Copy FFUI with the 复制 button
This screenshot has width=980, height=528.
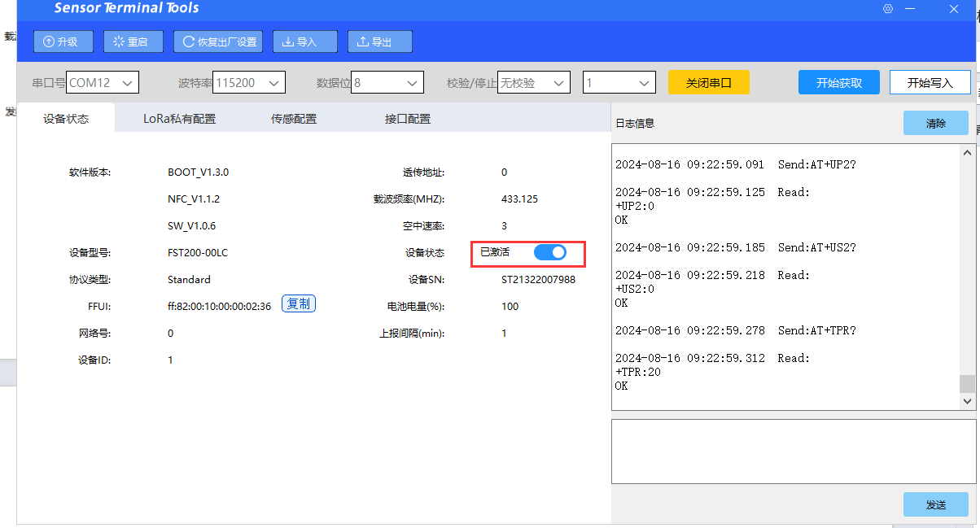pyautogui.click(x=299, y=304)
